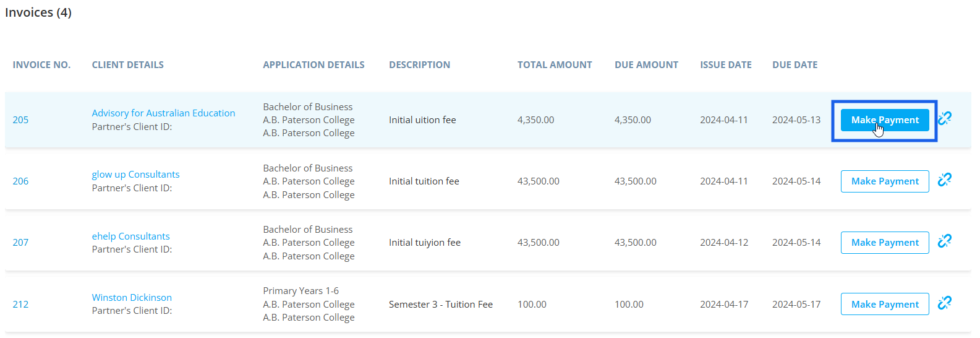Make Payment for invoice 212
The image size is (980, 338).
click(885, 304)
